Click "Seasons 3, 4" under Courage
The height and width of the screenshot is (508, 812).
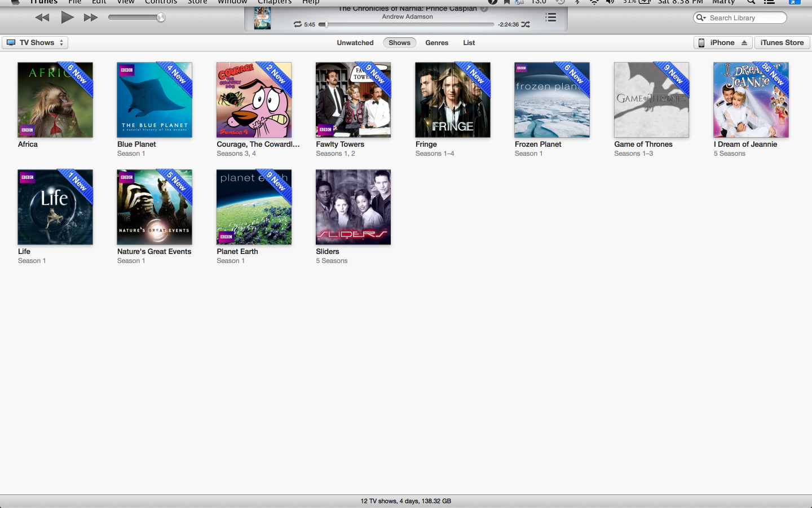coord(236,154)
